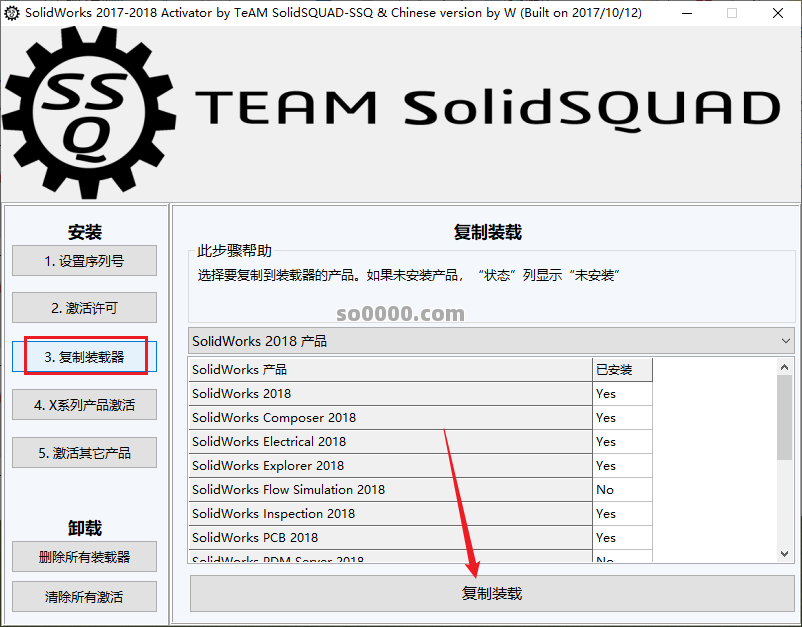
Task: Click the Yes cell for SolidWorks PCB 2018
Action: pos(622,538)
